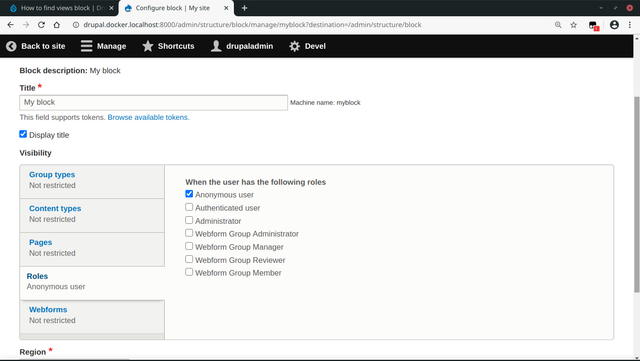Click the 'Block description: My block' text
This screenshot has height=361, width=640.
click(70, 71)
